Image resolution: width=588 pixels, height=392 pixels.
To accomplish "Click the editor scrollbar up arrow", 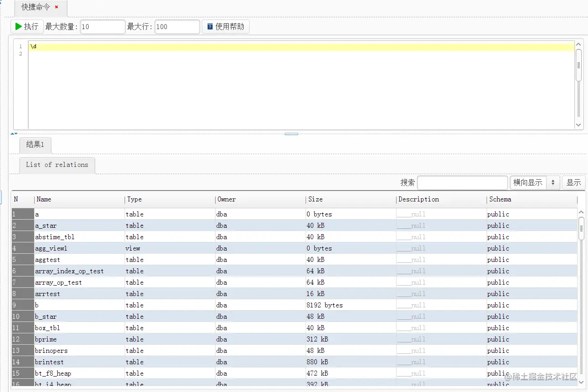I will point(578,45).
